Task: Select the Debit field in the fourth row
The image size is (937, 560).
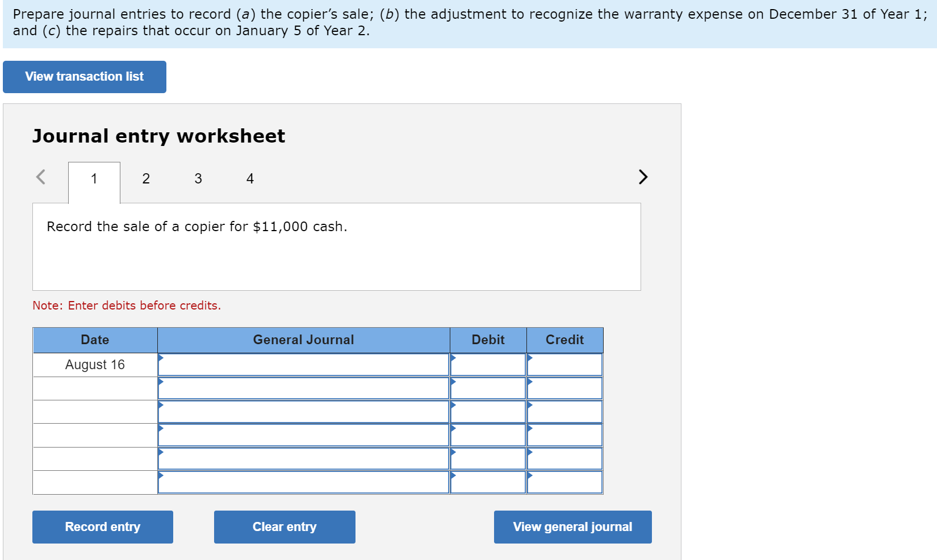Action: (488, 435)
